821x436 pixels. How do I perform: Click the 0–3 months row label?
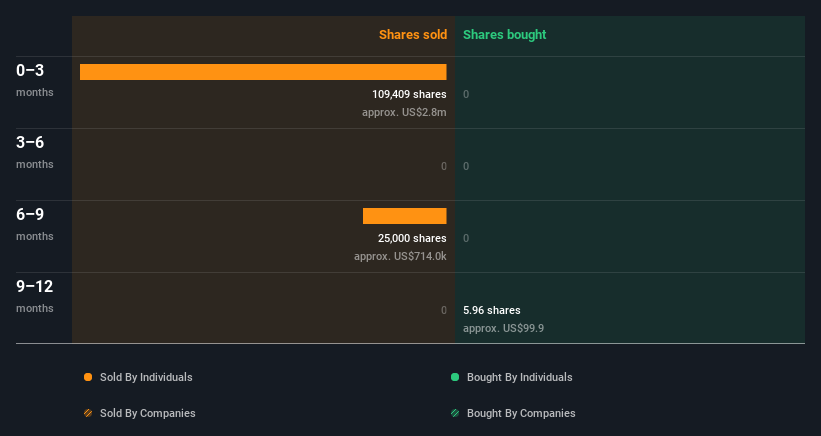pos(35,80)
